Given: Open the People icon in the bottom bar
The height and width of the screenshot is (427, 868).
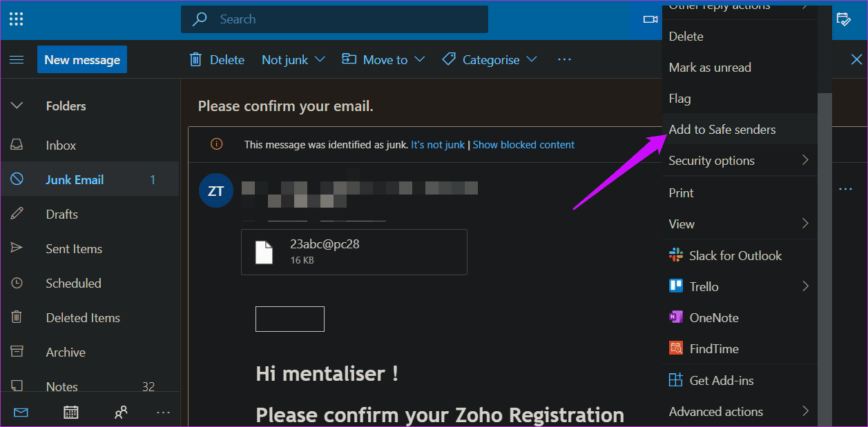Looking at the screenshot, I should click(x=121, y=413).
